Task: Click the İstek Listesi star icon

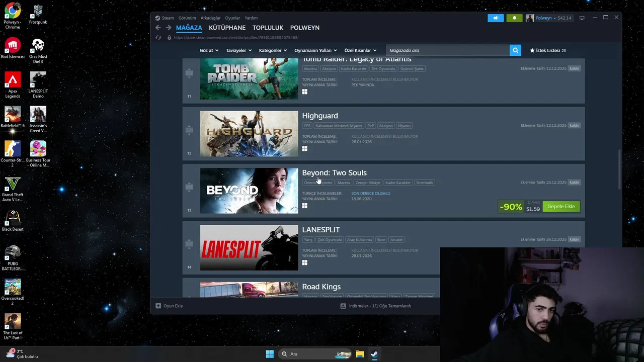Action: pyautogui.click(x=532, y=50)
